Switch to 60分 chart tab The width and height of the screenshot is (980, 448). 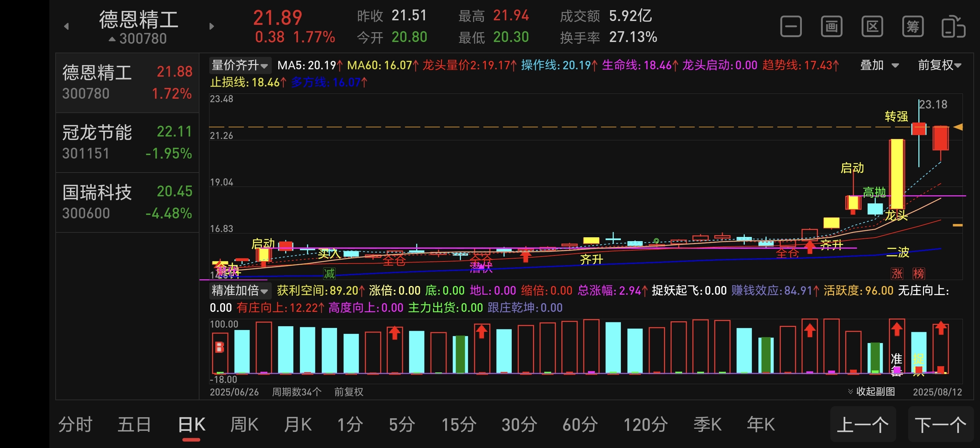[x=580, y=424]
